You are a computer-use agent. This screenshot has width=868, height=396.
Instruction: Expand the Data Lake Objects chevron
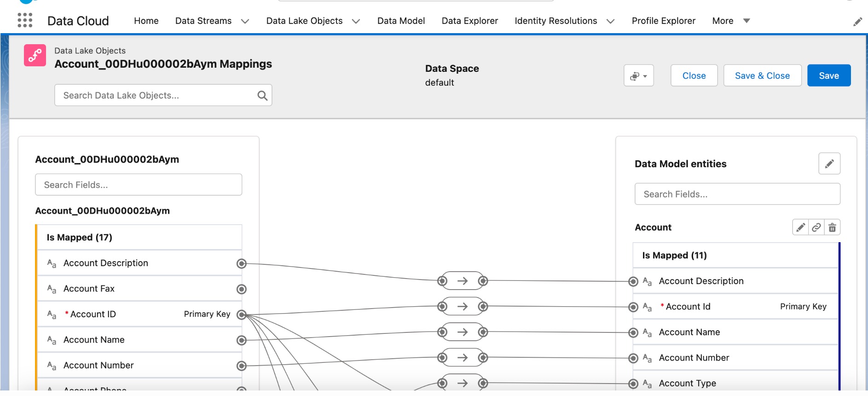coord(356,21)
